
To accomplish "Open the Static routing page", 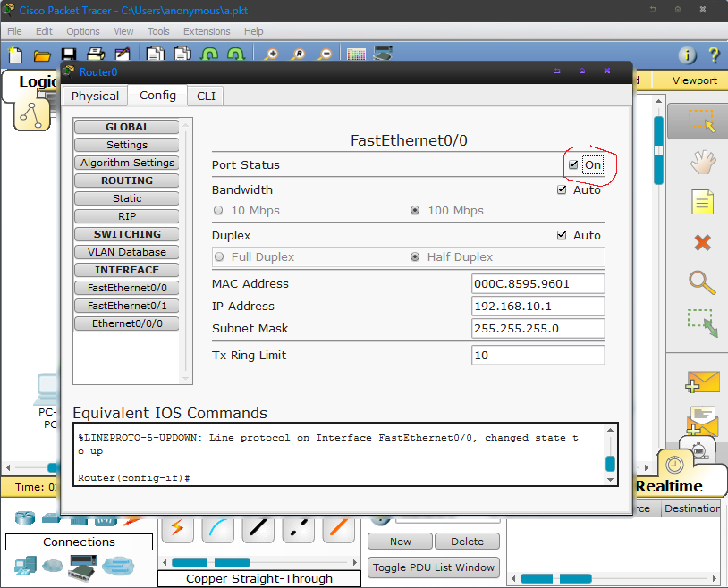I will [127, 198].
